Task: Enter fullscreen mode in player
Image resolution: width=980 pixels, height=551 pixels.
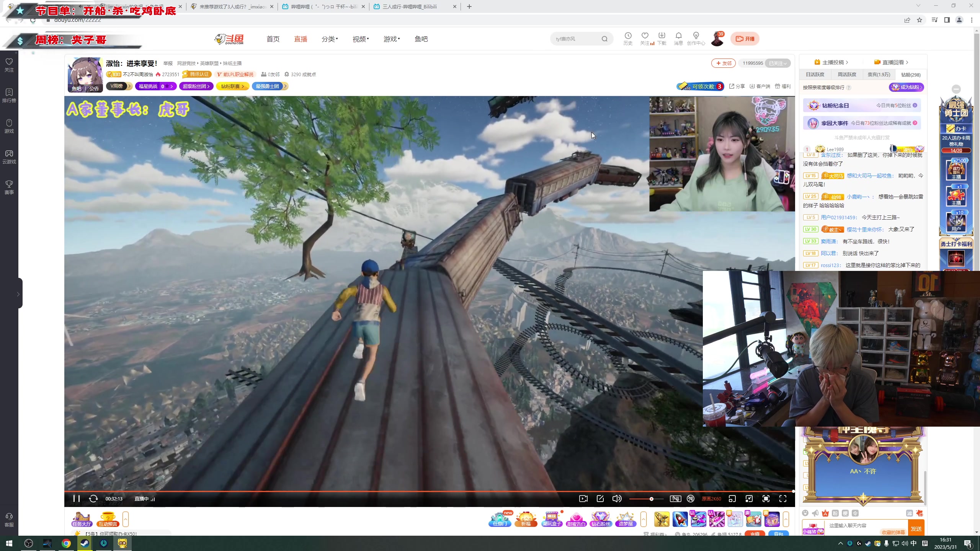Action: point(783,499)
